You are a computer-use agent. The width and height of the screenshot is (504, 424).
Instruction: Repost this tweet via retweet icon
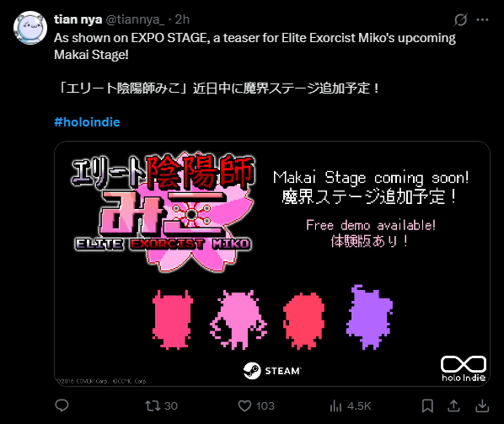click(x=153, y=405)
